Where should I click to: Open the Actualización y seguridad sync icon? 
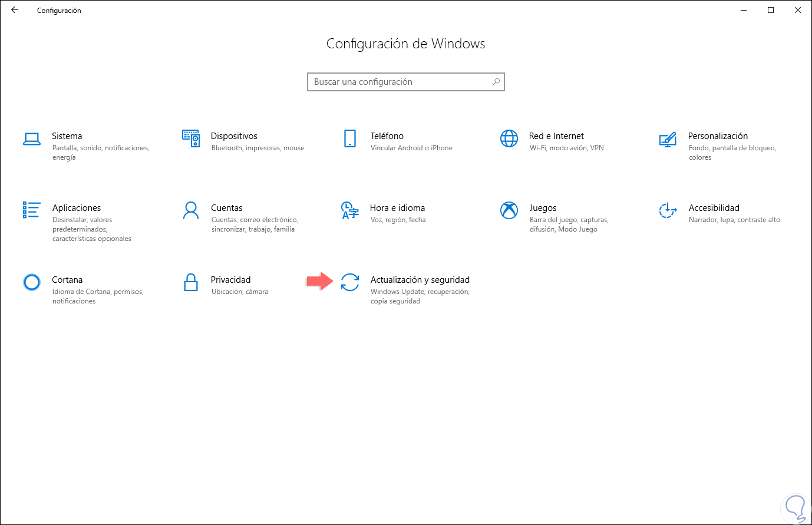350,282
